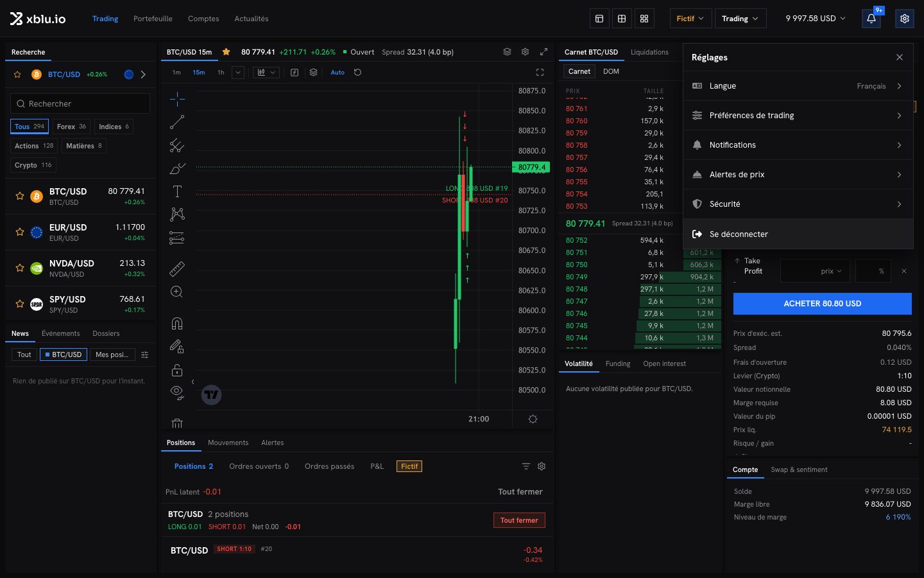The height and width of the screenshot is (578, 924).
Task: Select NVDA/USD instrument row
Action: (80, 268)
